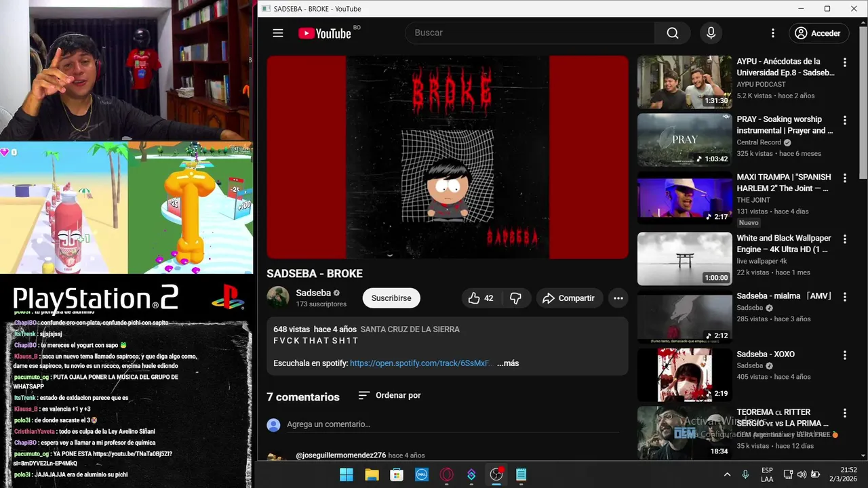The width and height of the screenshot is (868, 488).
Task: Click Central Record channel name
Action: tap(759, 143)
